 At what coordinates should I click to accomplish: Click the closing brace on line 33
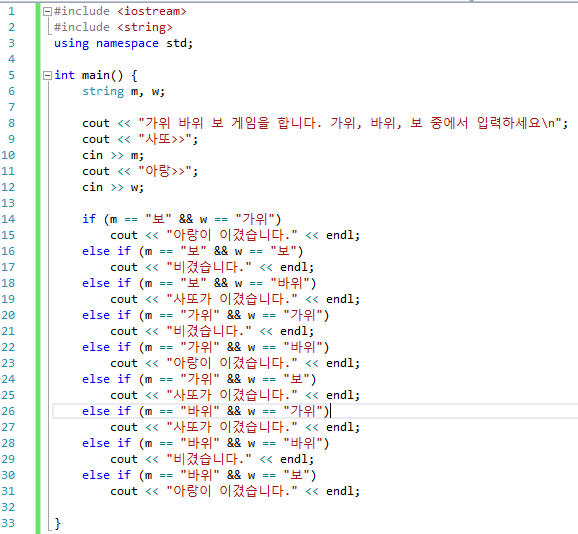point(57,523)
